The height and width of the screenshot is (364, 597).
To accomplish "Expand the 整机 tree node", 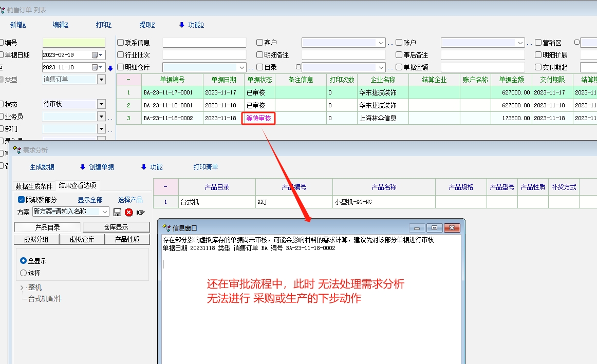I will 22,288.
